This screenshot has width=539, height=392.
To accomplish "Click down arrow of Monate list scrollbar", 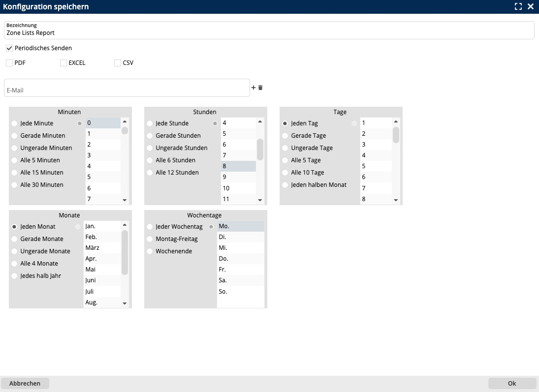I will [125, 303].
